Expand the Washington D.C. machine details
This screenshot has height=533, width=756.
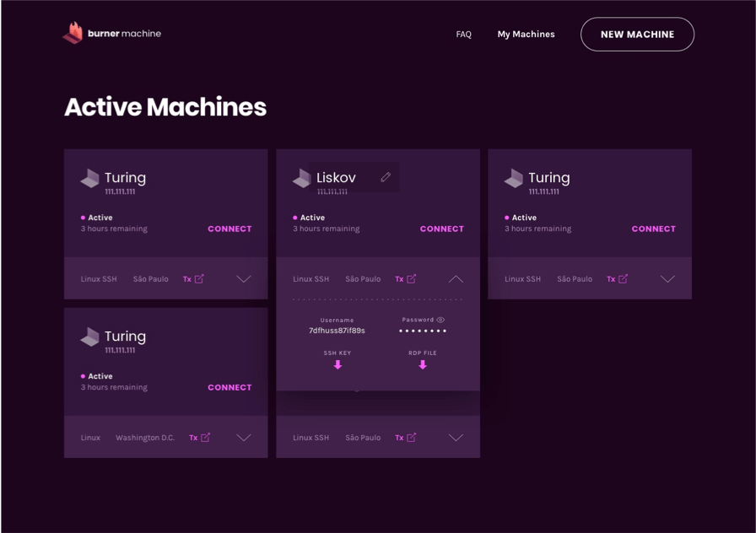pos(244,438)
